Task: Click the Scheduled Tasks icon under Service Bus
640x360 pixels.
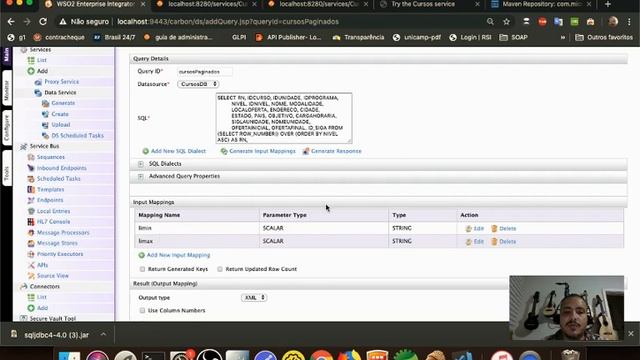Action: click(31, 179)
